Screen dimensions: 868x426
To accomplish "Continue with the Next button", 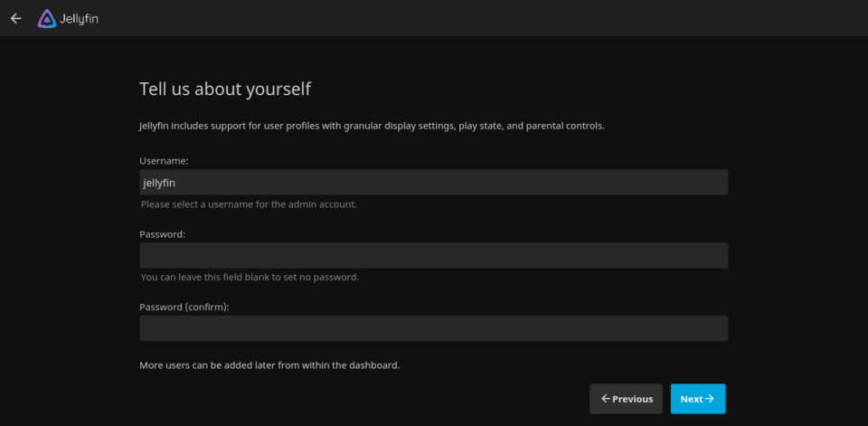I will pos(698,399).
